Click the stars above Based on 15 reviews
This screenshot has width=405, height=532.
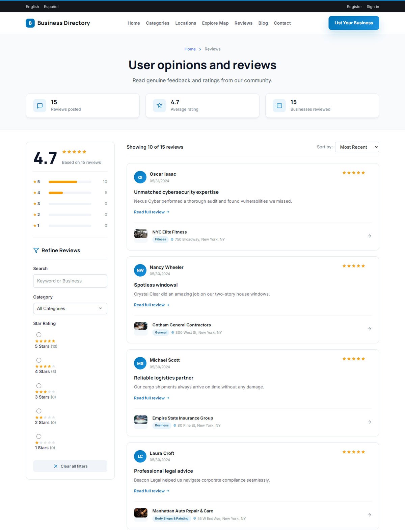pos(74,152)
